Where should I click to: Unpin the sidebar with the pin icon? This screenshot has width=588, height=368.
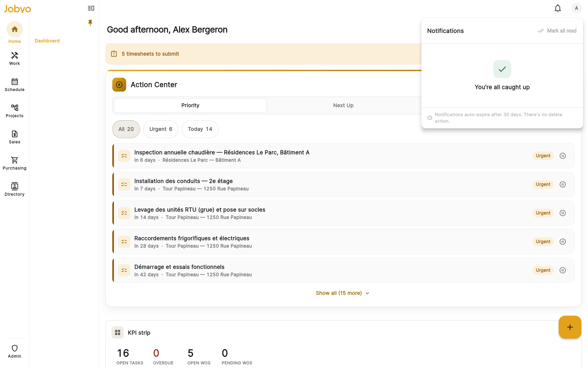tap(90, 23)
